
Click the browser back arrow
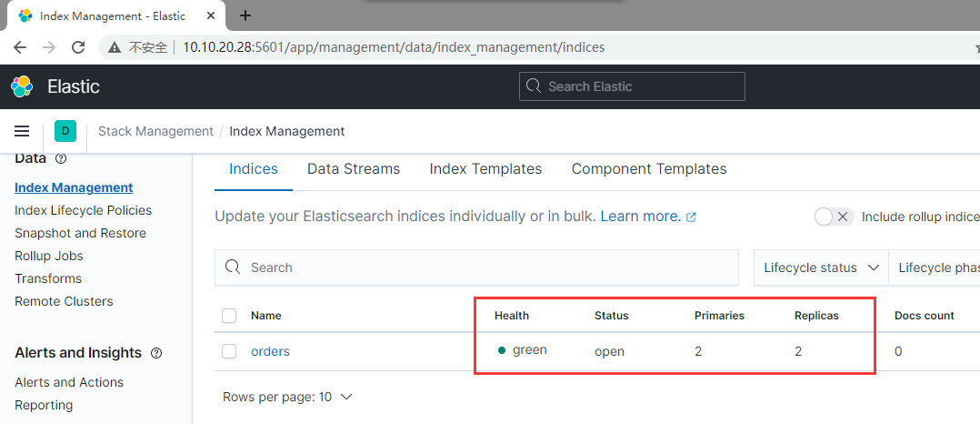click(x=20, y=47)
